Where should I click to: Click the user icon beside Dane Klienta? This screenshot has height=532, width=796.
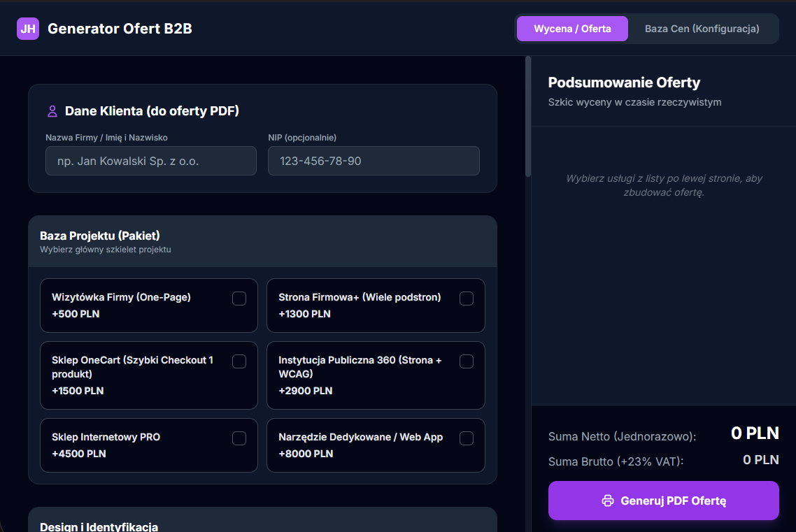click(x=52, y=111)
